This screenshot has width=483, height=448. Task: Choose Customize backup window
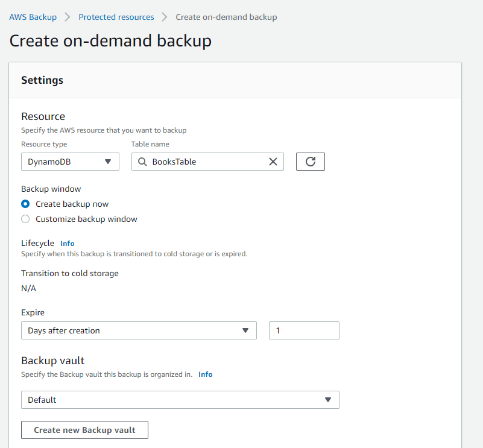(25, 219)
